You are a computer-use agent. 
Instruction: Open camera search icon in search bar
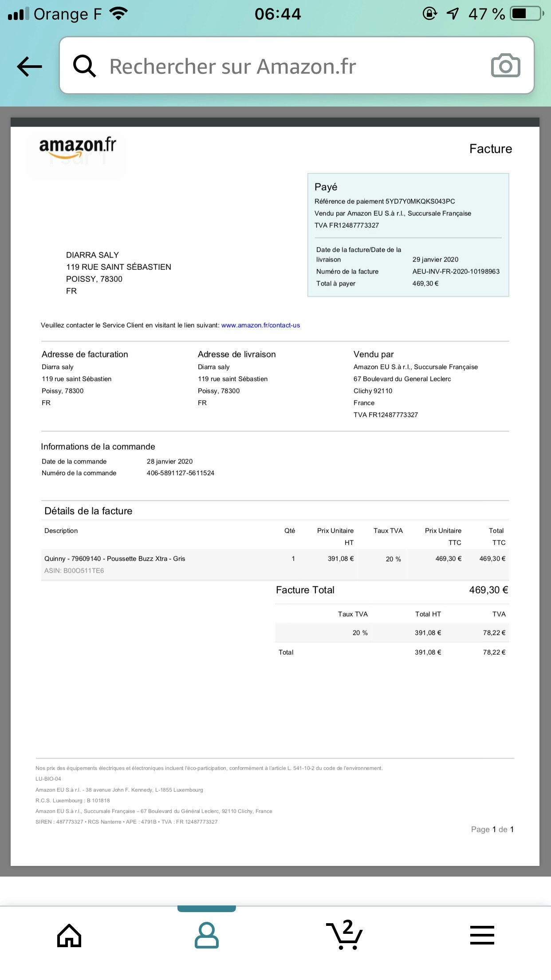505,66
